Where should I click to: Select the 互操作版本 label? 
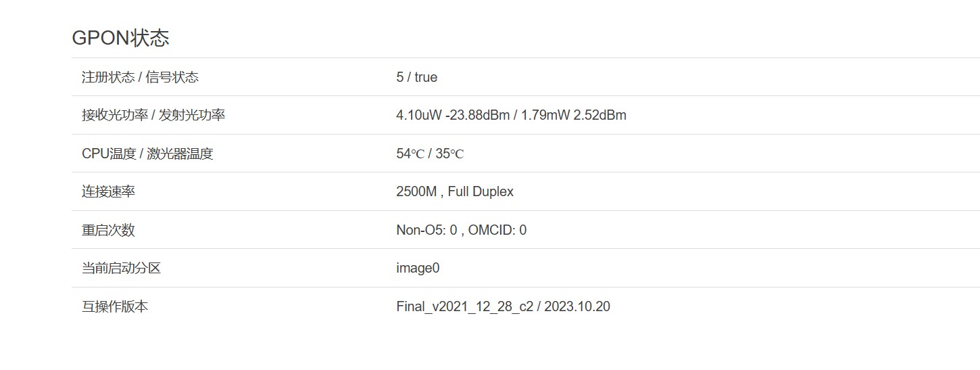[x=115, y=306]
